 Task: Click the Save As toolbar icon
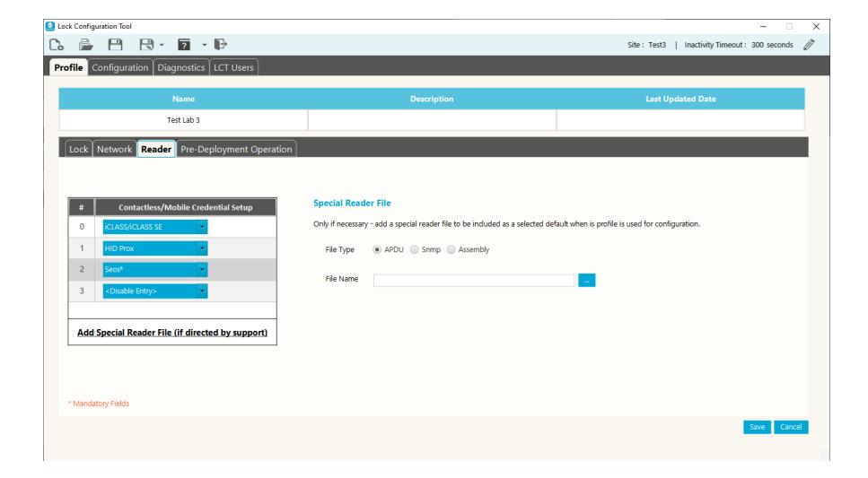click(x=146, y=45)
